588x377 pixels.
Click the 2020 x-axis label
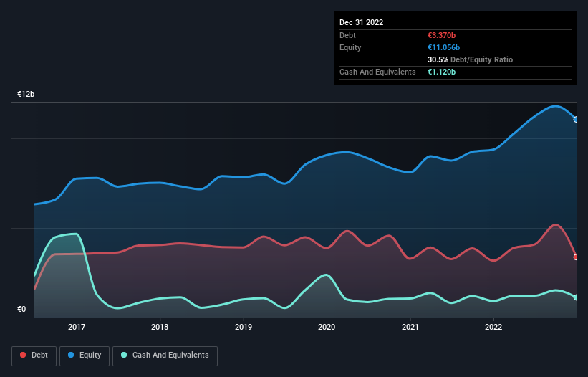(327, 327)
